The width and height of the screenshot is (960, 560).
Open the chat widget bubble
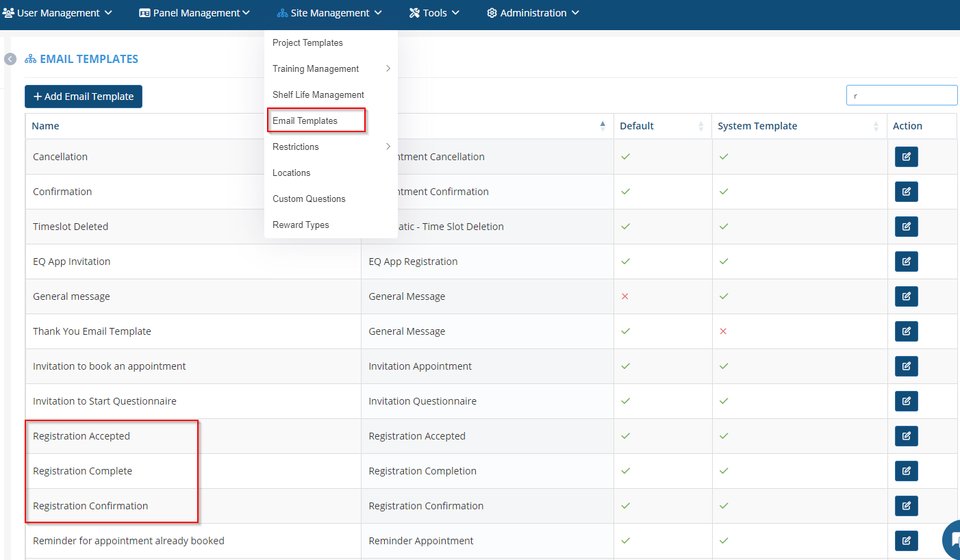click(x=952, y=539)
